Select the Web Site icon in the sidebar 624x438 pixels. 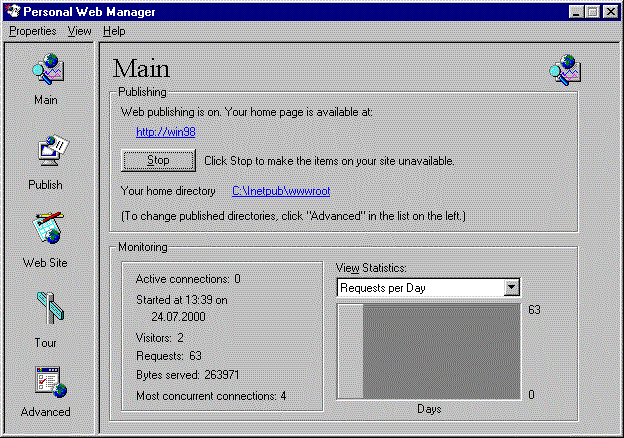48,228
